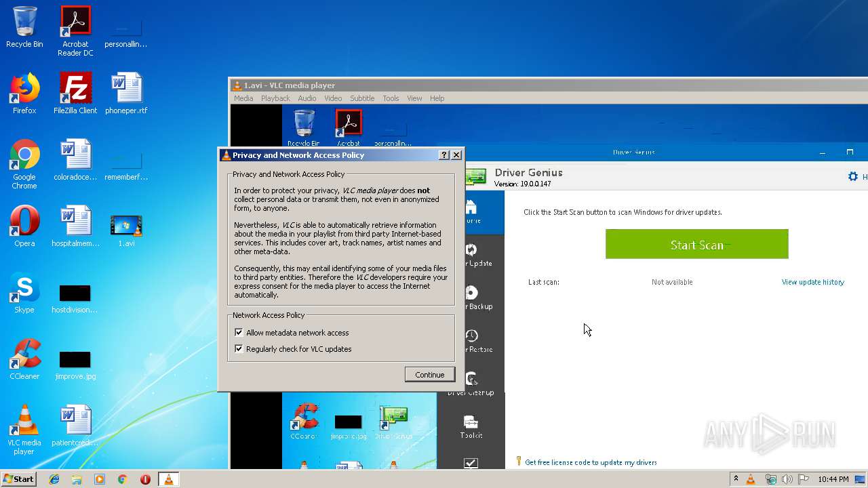Click the taskbar clock showing 10:44 PM
The height and width of the screenshot is (488, 868).
pos(833,479)
